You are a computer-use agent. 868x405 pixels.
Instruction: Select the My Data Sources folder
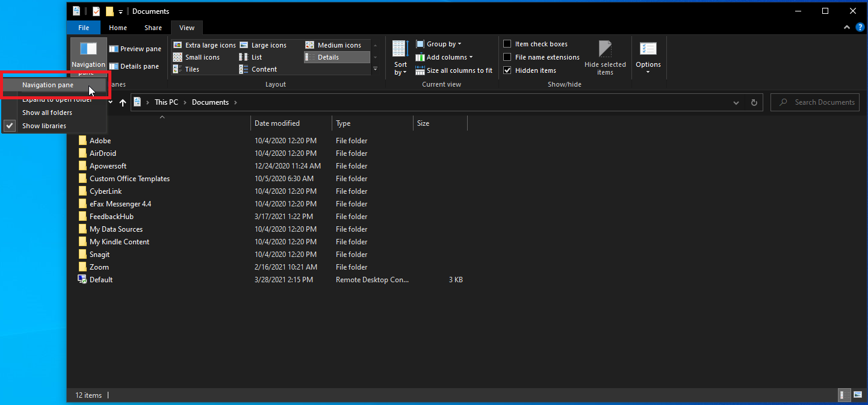tap(116, 229)
